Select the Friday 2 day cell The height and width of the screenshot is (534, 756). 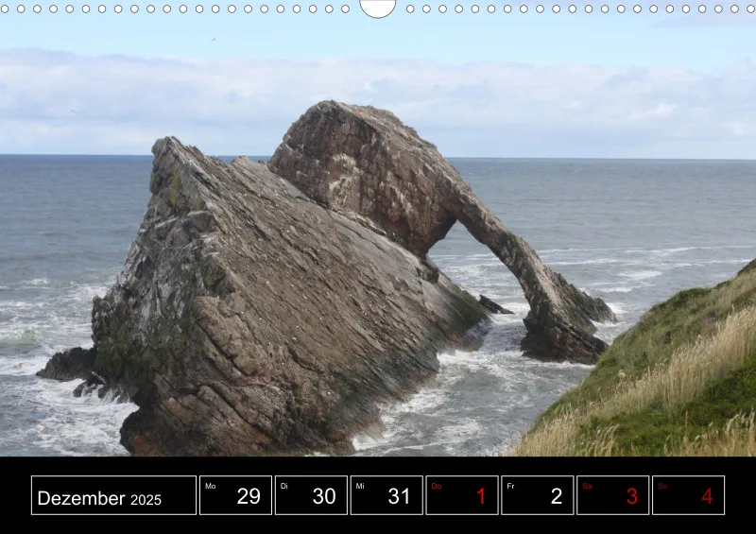(x=538, y=495)
